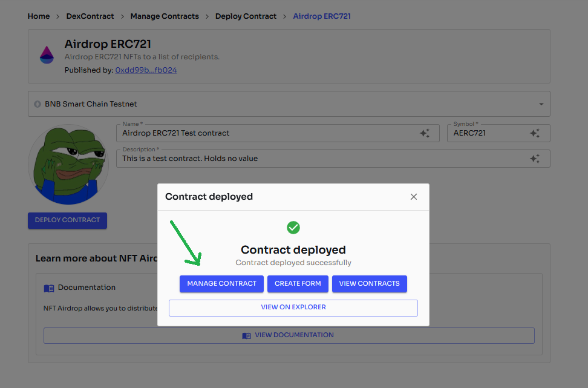Click the Airdrop ERC721 contract logo icon
This screenshot has width=588, height=388.
click(47, 54)
